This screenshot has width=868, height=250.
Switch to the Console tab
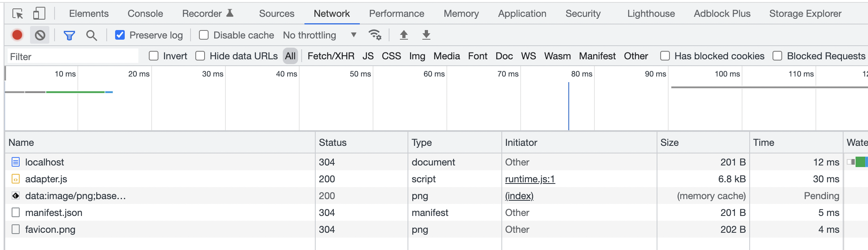click(x=145, y=14)
